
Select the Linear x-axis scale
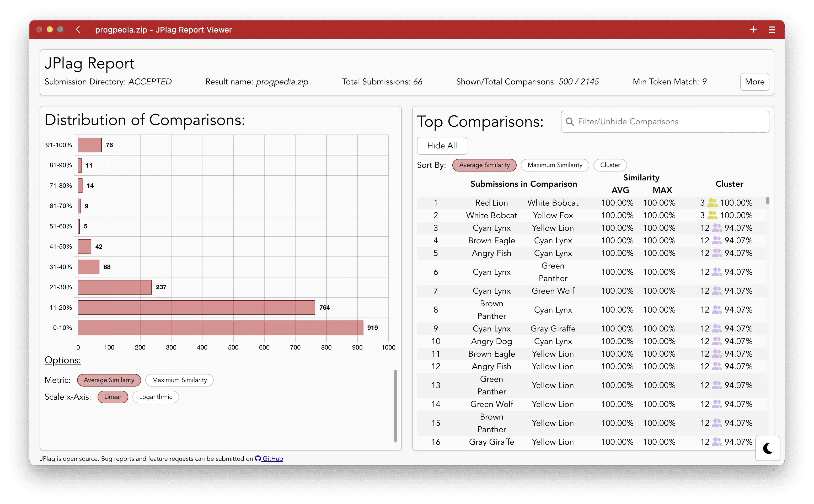click(113, 397)
